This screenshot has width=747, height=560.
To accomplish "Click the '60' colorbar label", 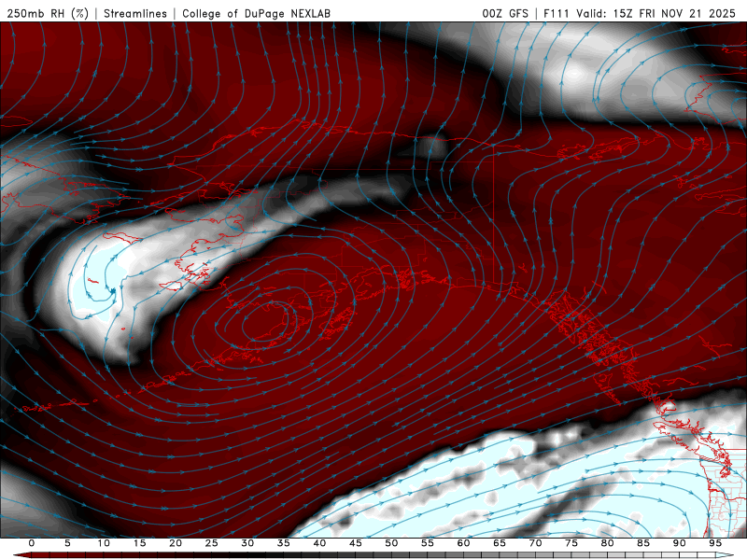I will coord(463,543).
